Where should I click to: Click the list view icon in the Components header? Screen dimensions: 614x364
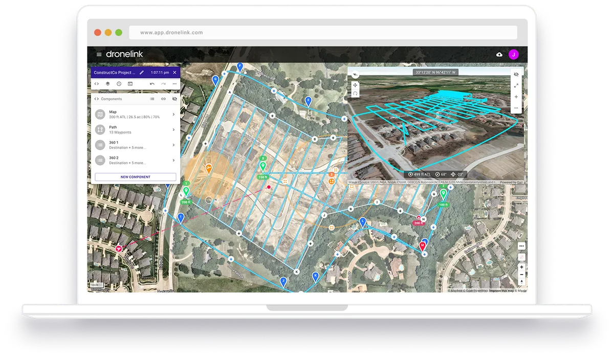click(x=152, y=99)
